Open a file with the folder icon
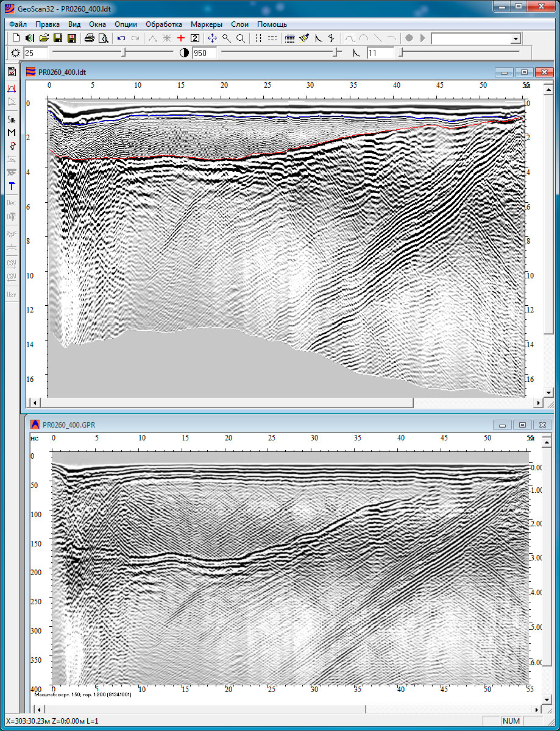 (44, 38)
